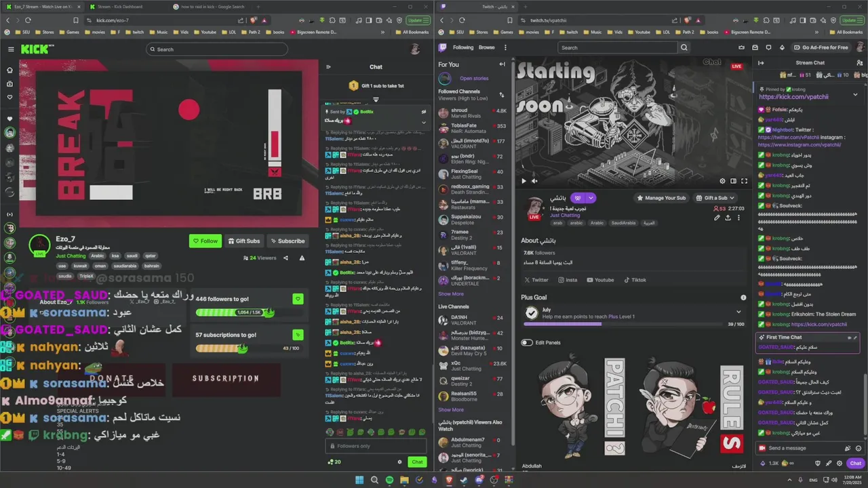The width and height of the screenshot is (868, 488).
Task: Share the Ezo_7 stream
Action: tap(285, 258)
